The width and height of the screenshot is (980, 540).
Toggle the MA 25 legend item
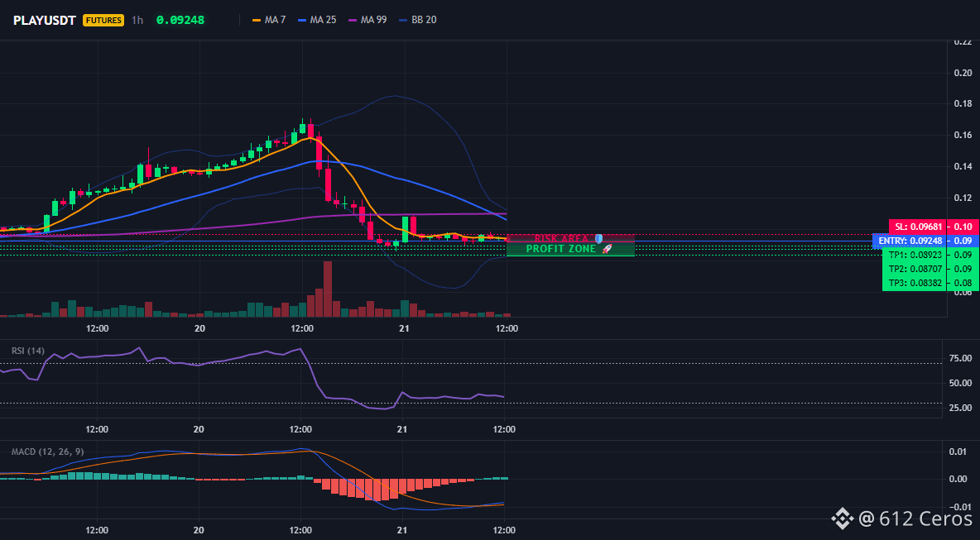pos(318,20)
